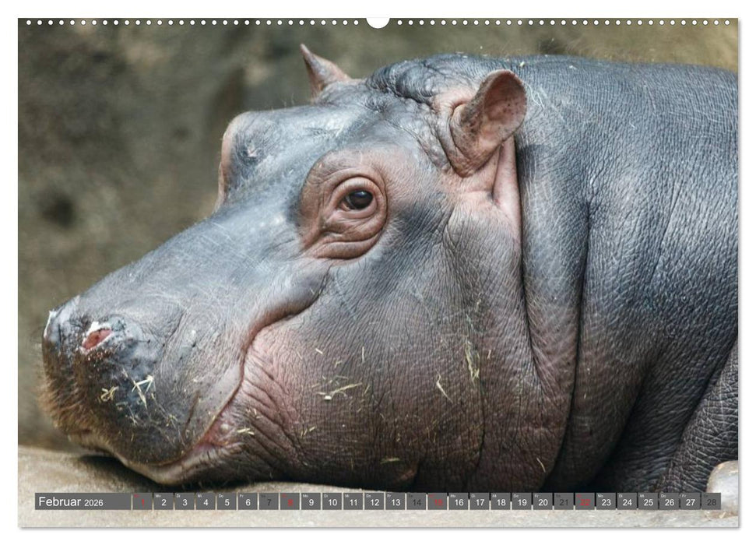Toggle the red holiday date 1
756x545 pixels.
(144, 505)
